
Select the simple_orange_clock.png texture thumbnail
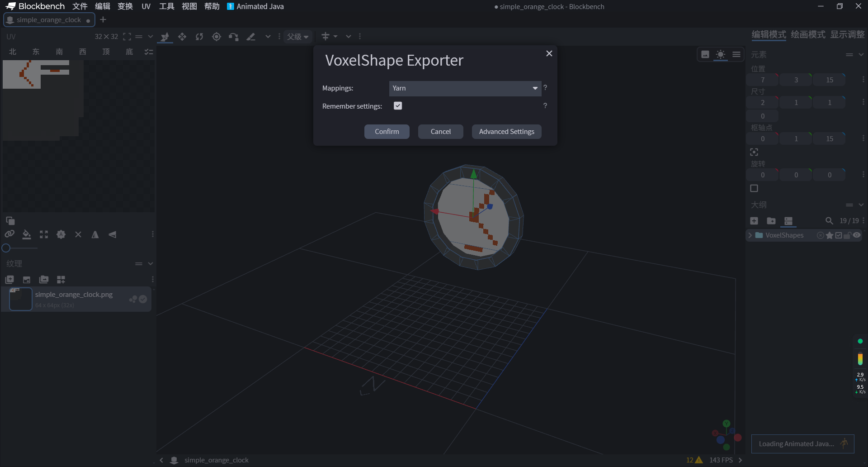click(x=21, y=299)
